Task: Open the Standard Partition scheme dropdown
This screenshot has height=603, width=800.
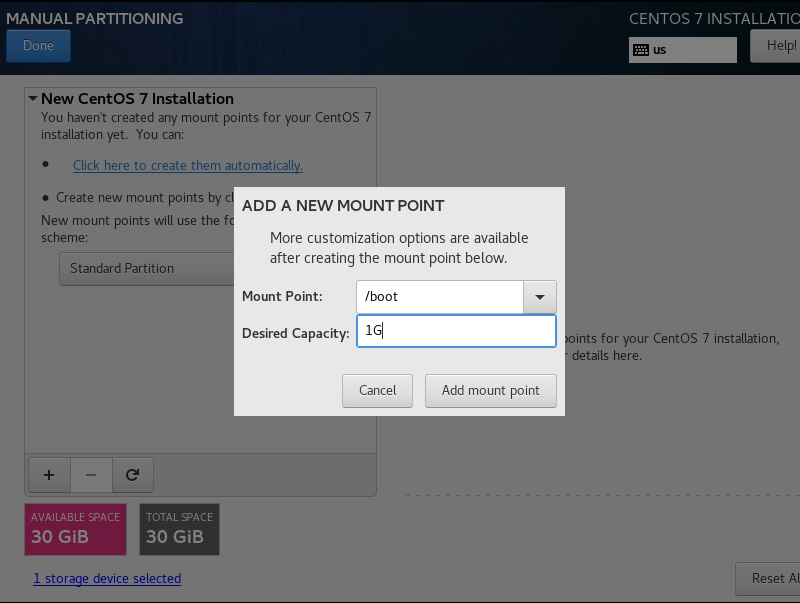Action: [147, 268]
